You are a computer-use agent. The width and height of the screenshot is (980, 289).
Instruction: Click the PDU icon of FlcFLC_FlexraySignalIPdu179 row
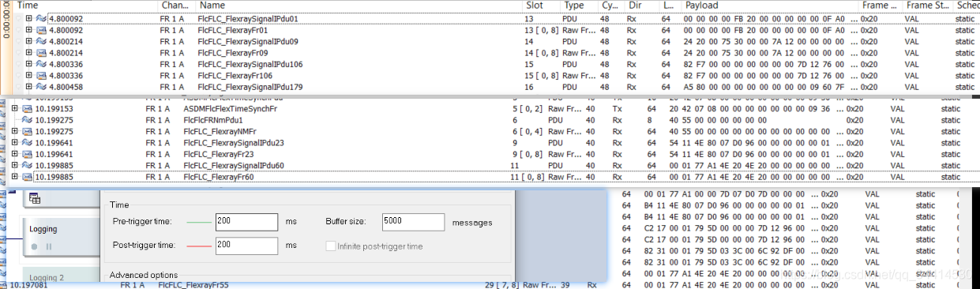tap(41, 87)
